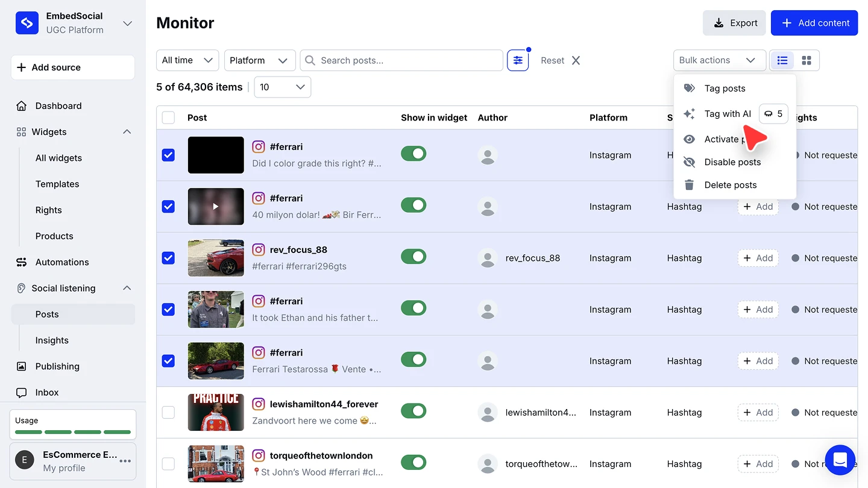Open the three-dots menu on profile card
Screen dimensions: 868x488
125,461
